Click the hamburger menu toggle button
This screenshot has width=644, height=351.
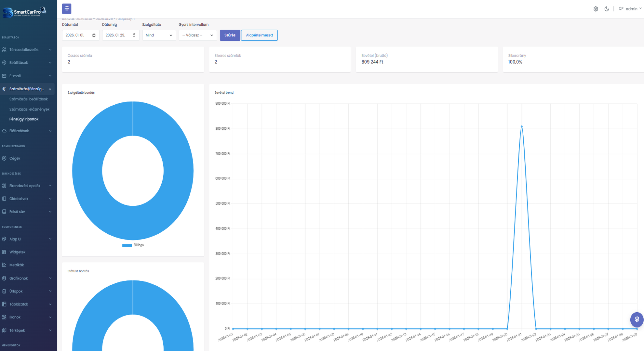[66, 9]
